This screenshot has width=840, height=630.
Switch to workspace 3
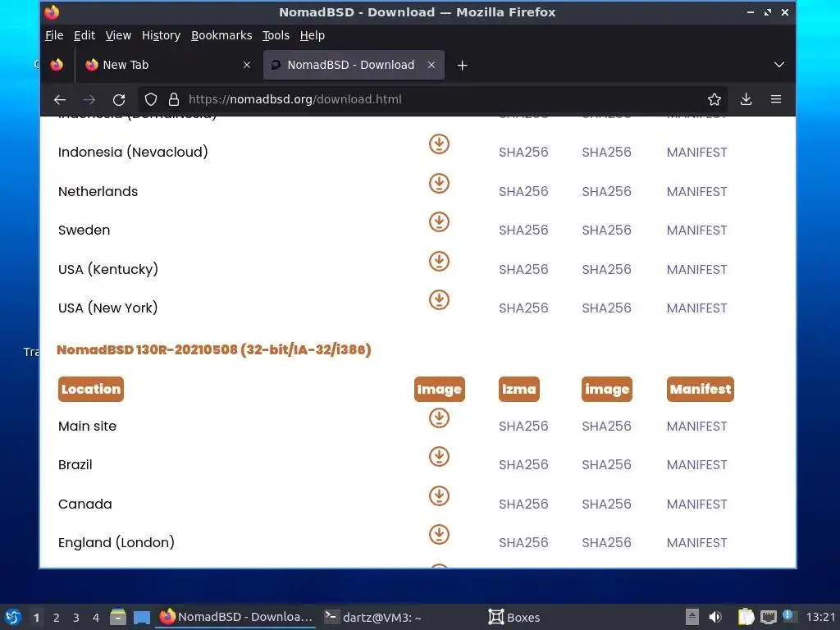76,618
